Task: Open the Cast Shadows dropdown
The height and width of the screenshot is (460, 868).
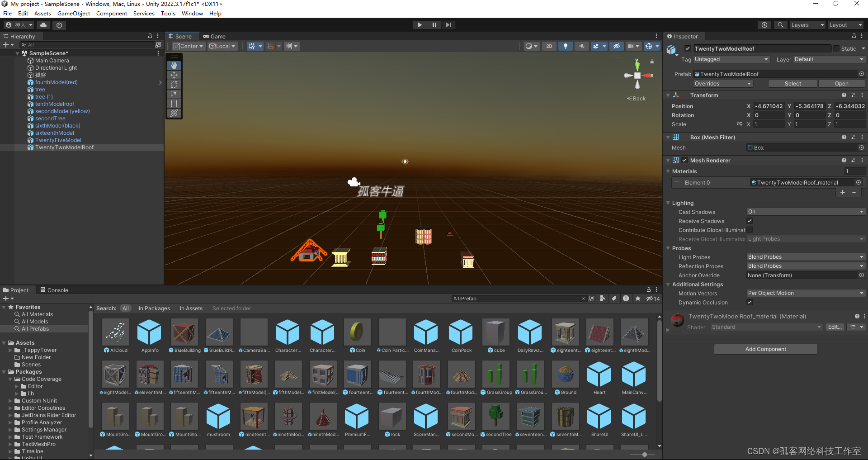Action: coord(806,211)
